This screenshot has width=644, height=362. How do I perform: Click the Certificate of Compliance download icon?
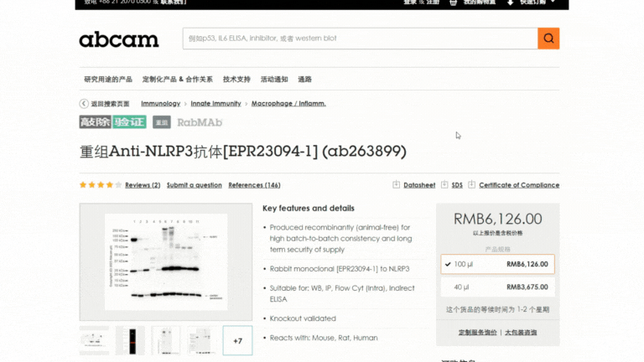[471, 184]
